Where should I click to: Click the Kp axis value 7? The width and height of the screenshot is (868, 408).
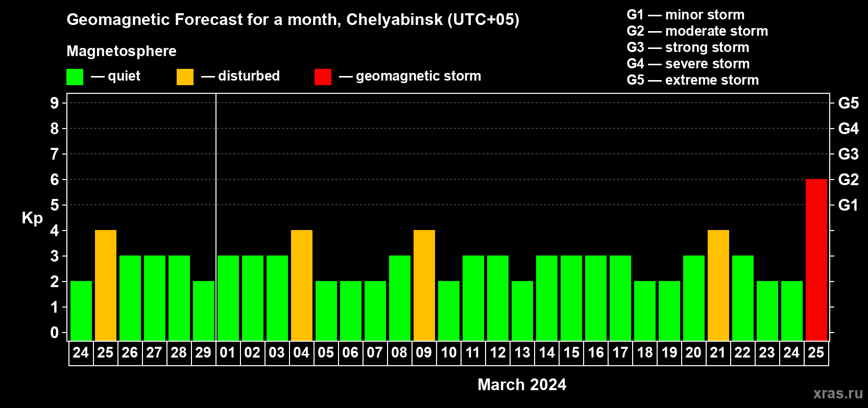pos(55,154)
